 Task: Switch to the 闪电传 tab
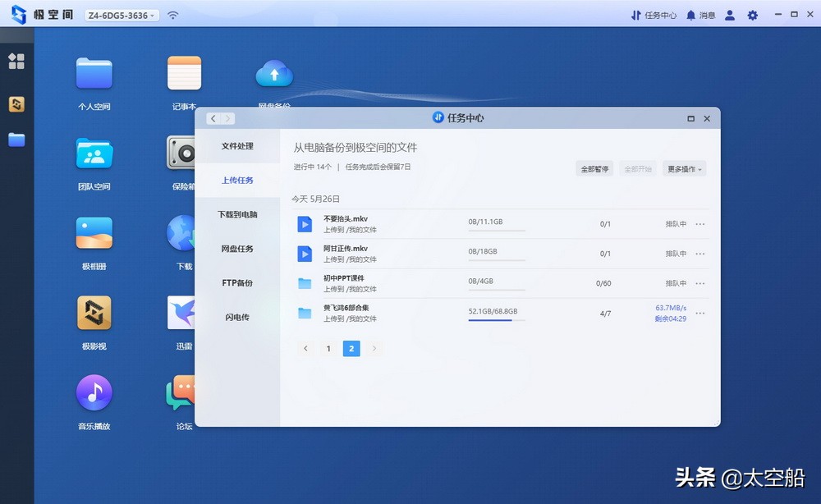237,317
